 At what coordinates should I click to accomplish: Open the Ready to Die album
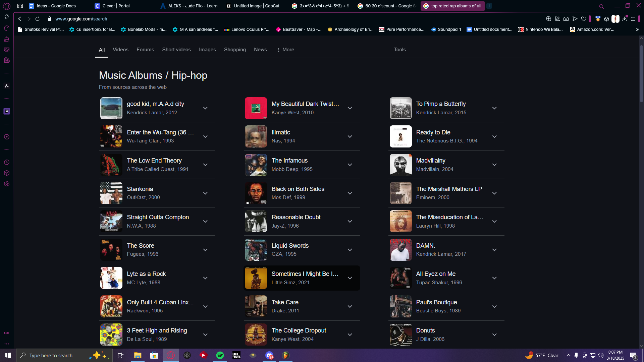coord(433,132)
